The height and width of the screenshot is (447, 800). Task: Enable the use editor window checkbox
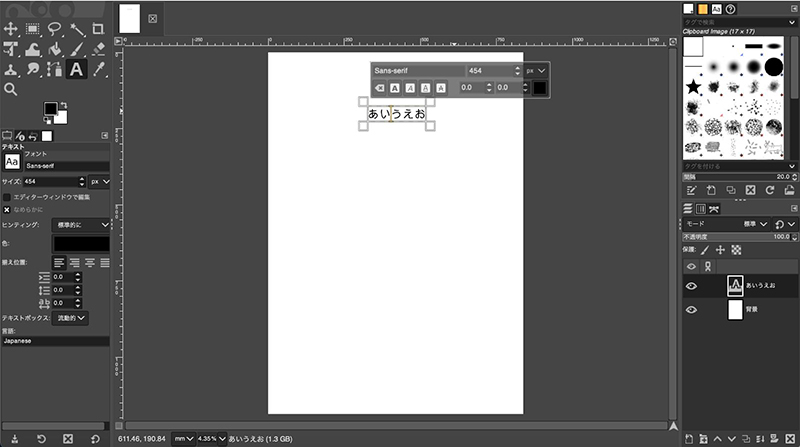pos(7,197)
